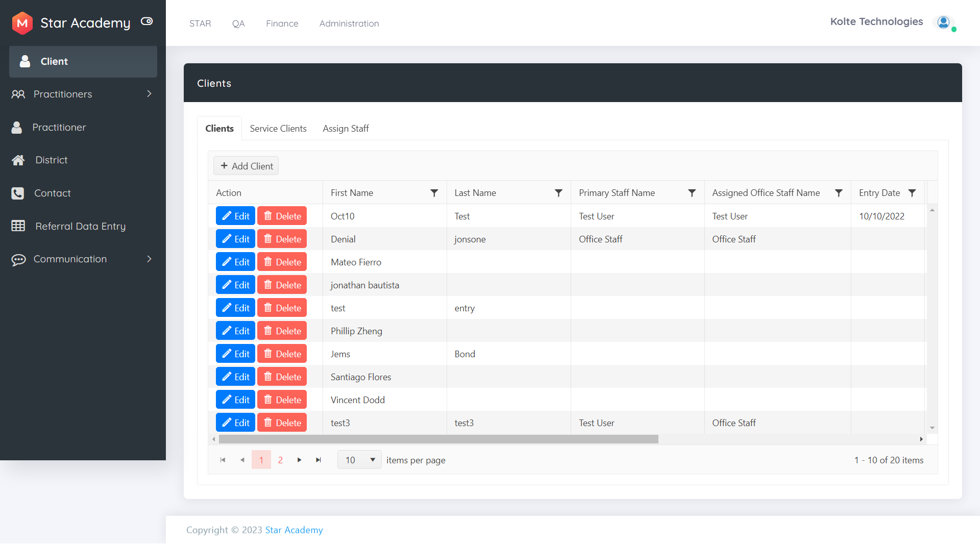
Task: Select page 1 in the pager
Action: click(261, 460)
